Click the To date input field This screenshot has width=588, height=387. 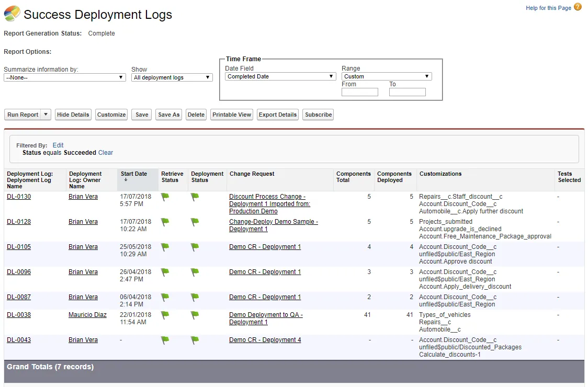click(x=407, y=92)
